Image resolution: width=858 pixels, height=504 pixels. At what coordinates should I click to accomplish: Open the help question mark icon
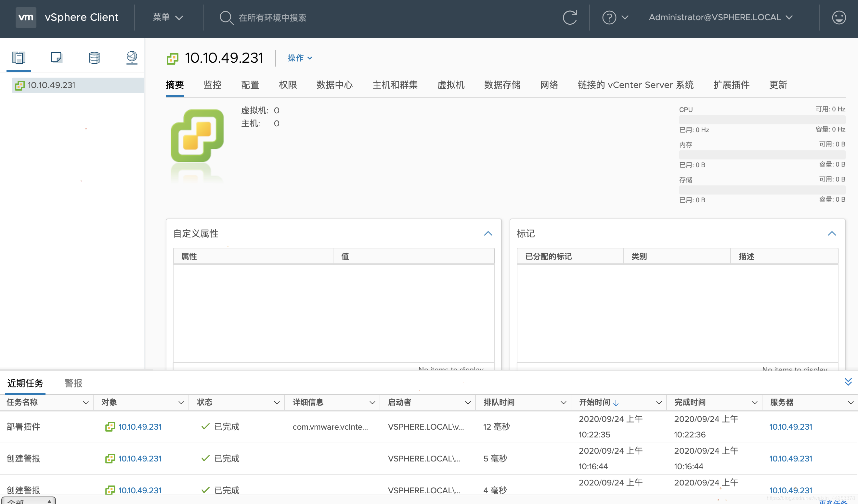tap(609, 17)
